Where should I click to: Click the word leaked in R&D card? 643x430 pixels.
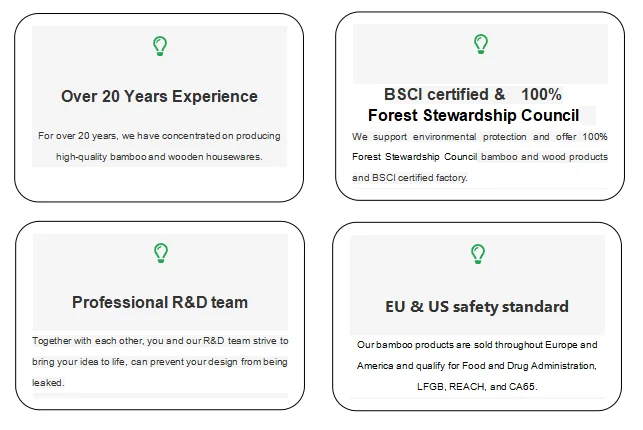48,382
